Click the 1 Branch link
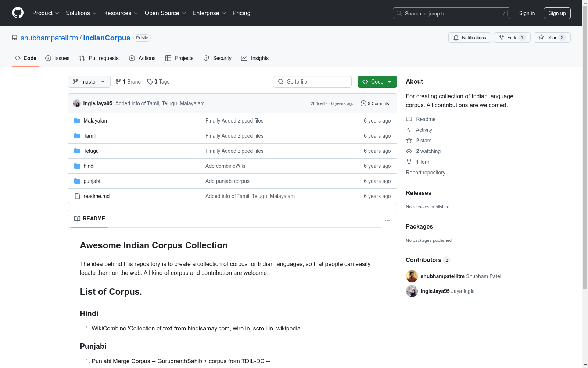Image resolution: width=588 pixels, height=368 pixels. (129, 82)
